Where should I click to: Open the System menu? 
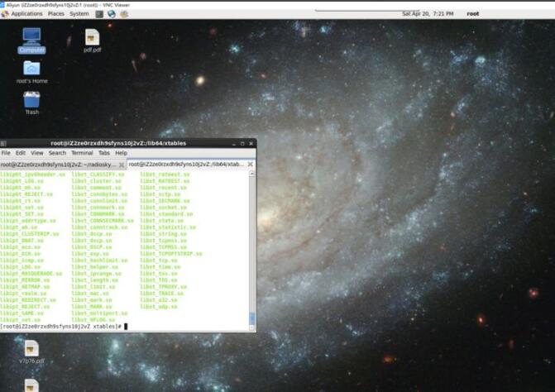click(79, 14)
